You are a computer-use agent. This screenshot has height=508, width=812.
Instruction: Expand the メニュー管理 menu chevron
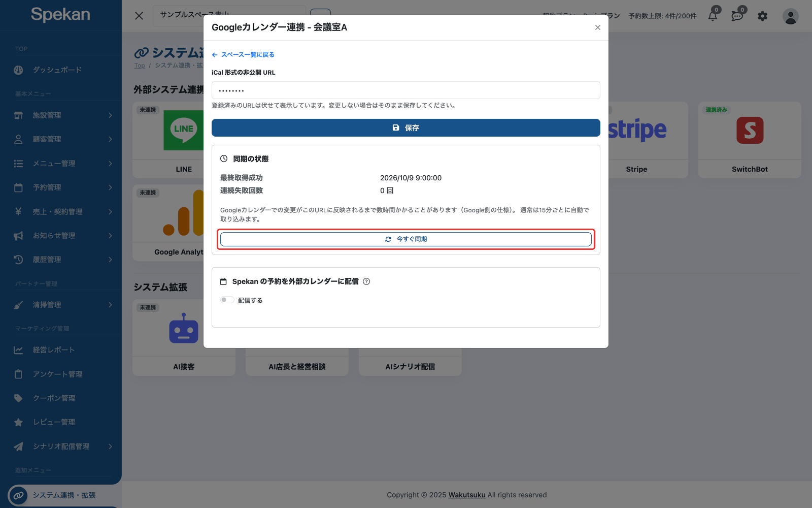click(110, 164)
